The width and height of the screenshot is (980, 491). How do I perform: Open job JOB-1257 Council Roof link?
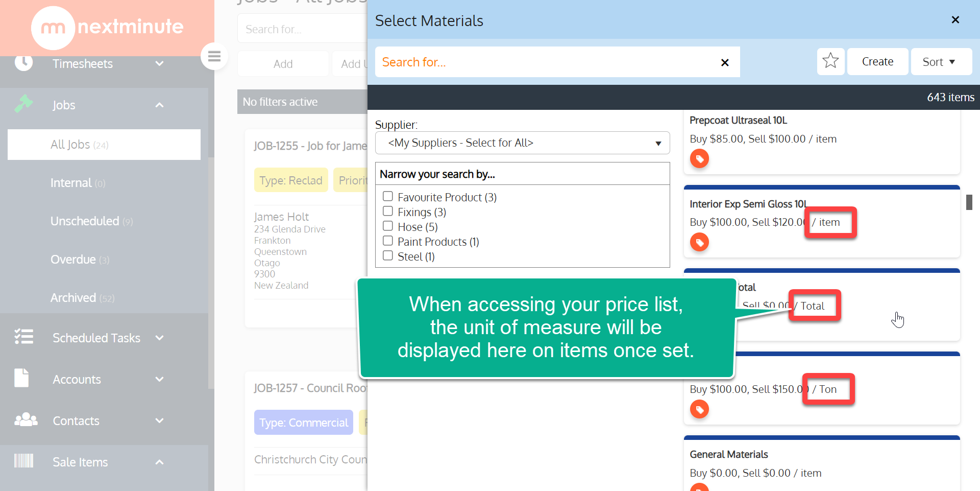pos(310,388)
